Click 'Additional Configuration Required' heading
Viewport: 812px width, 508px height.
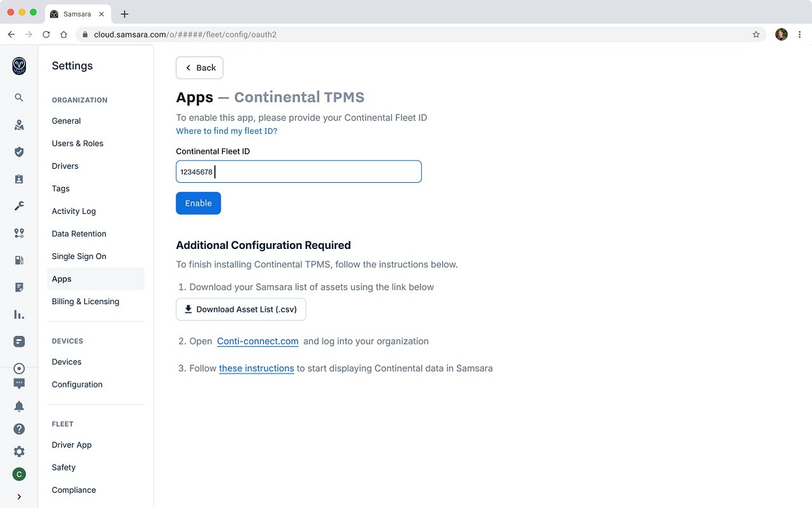pyautogui.click(x=263, y=245)
